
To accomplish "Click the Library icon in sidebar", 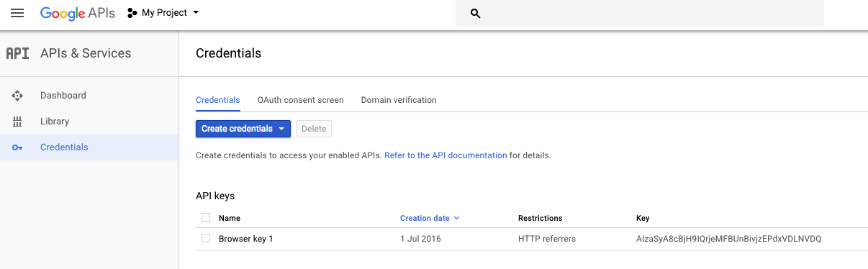I will coord(17,122).
